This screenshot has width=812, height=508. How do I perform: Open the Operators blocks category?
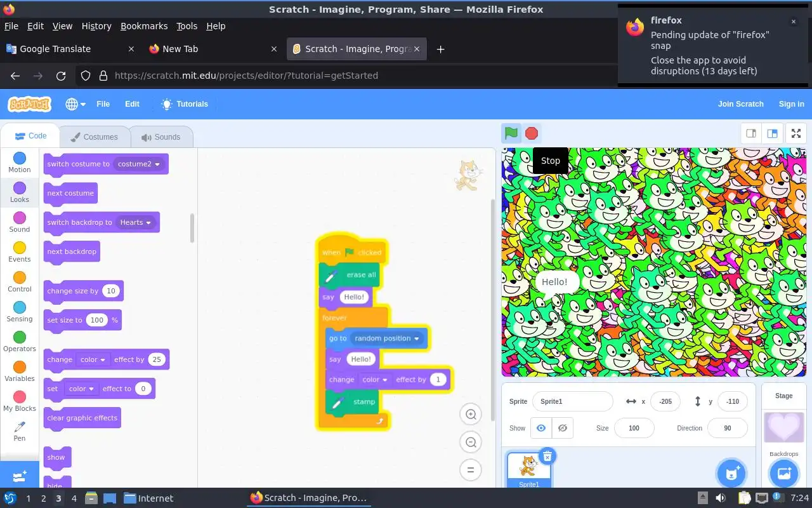pyautogui.click(x=20, y=342)
